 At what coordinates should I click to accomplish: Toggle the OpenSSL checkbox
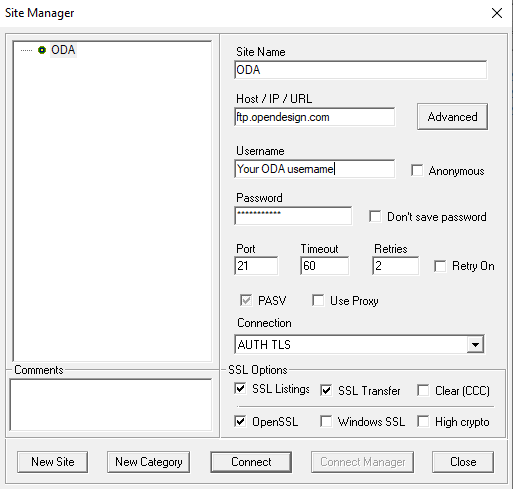point(240,421)
